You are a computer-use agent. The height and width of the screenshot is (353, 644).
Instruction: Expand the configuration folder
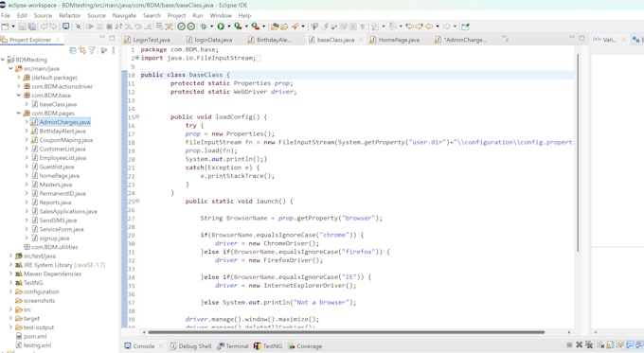[x=10, y=291]
